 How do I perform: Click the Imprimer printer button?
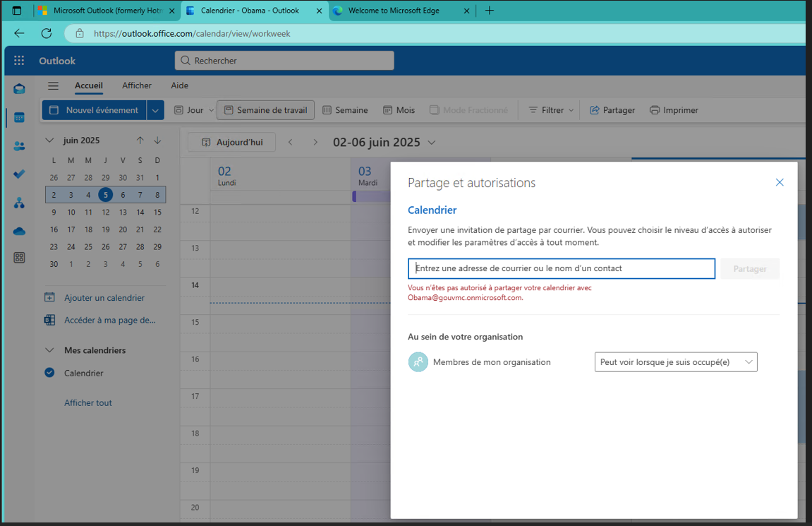[674, 110]
